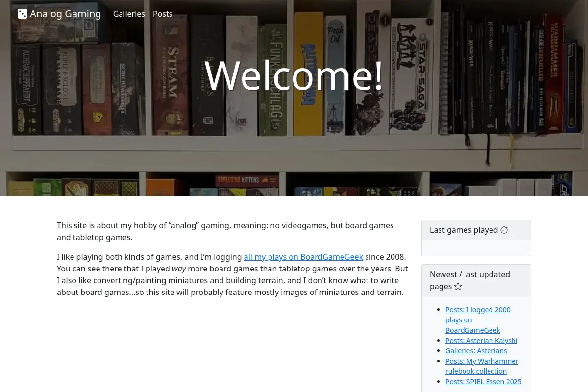588x392 pixels.
Task: Open the Analog Gaming home link
Action: (59, 14)
